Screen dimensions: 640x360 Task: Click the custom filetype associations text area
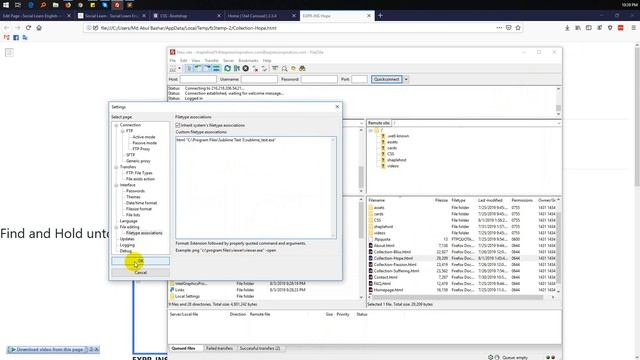point(256,188)
